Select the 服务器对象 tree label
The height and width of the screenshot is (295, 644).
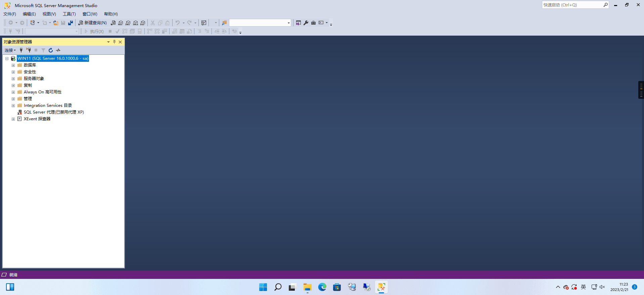[x=34, y=79]
